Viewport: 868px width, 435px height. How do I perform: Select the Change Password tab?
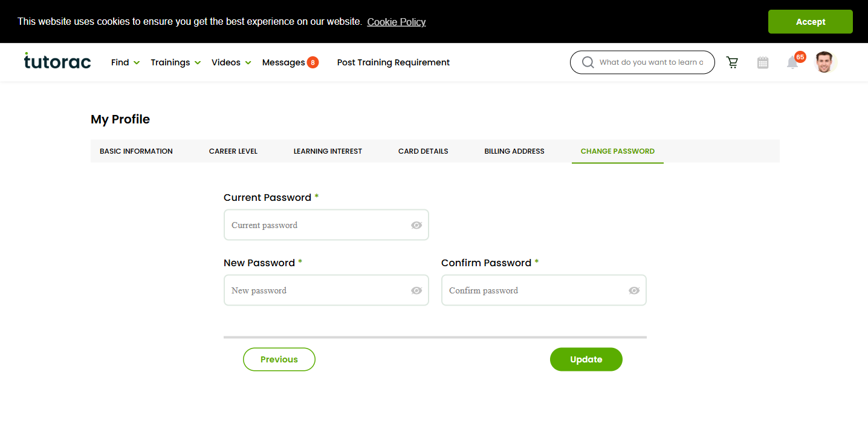point(618,151)
